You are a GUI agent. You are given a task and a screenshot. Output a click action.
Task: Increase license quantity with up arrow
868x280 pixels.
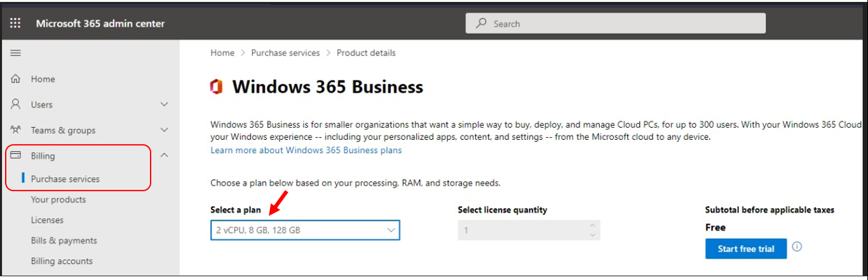click(593, 225)
